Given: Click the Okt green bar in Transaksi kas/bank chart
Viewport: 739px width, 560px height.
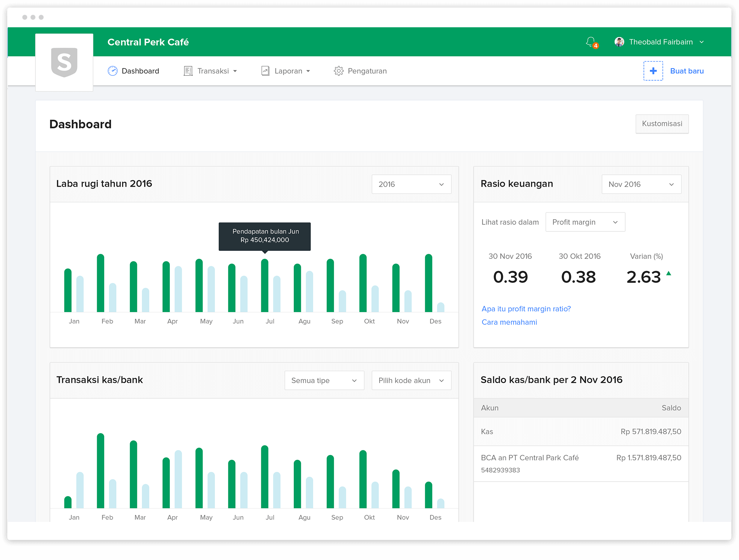Looking at the screenshot, I should tap(363, 479).
